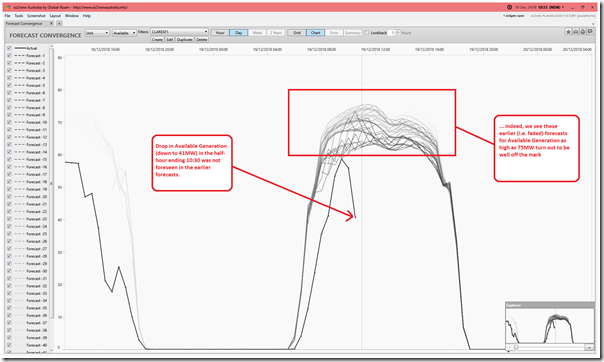Click the print icon in widget toolbar
604x362 pixels.
click(x=583, y=32)
